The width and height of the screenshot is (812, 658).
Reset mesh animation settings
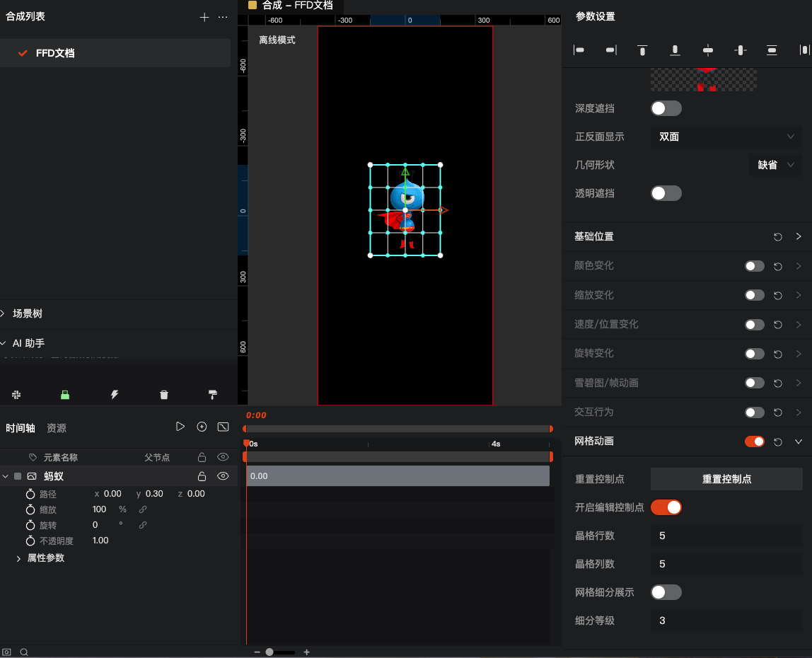pyautogui.click(x=778, y=441)
